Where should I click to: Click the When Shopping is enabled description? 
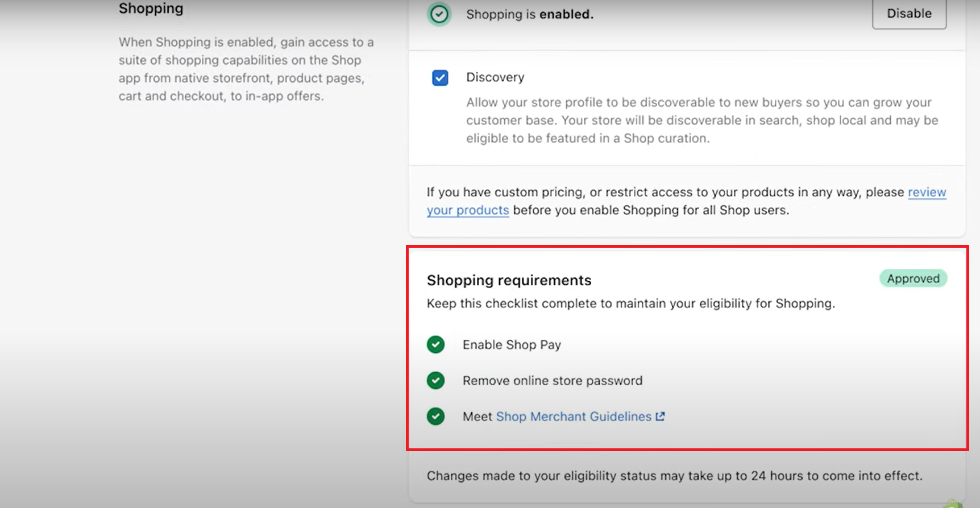coord(246,69)
